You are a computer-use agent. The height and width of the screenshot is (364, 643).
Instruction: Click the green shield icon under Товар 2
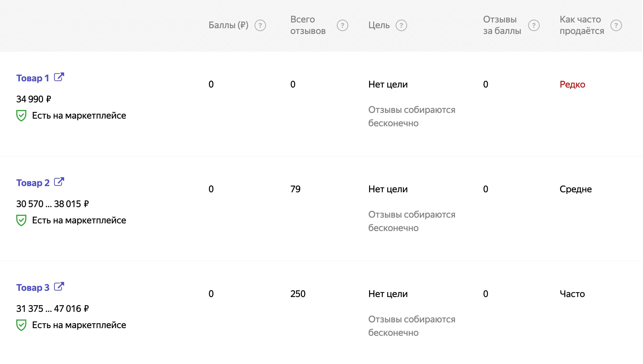coord(21,220)
